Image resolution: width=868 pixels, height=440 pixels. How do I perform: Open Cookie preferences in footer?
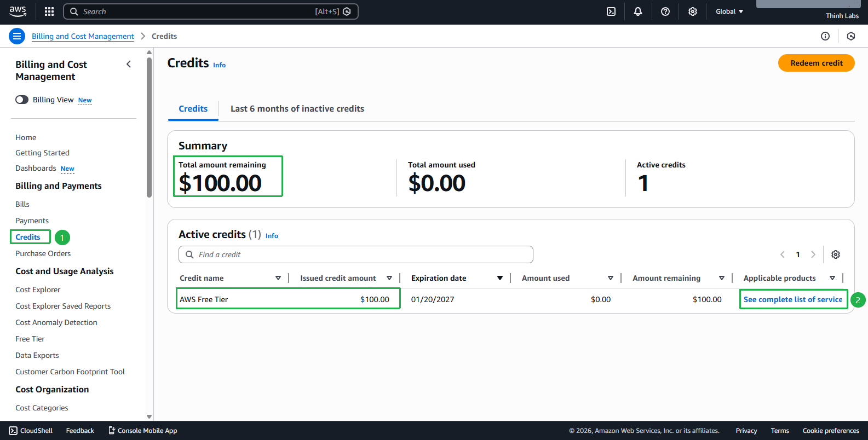coord(831,431)
